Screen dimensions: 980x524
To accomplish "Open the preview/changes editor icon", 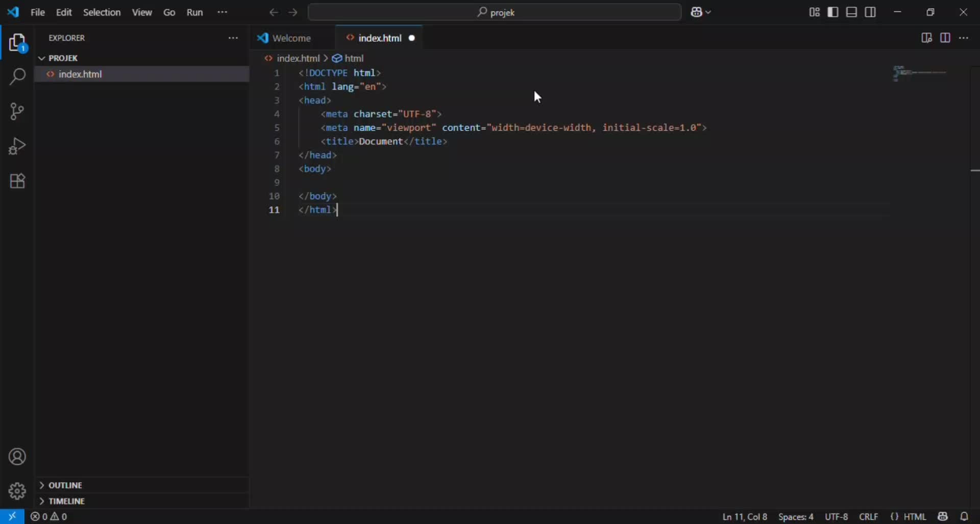I will (x=927, y=38).
